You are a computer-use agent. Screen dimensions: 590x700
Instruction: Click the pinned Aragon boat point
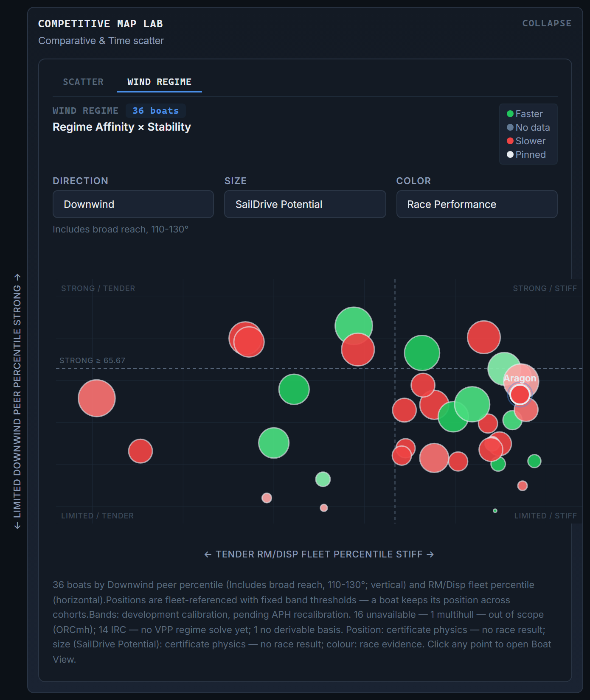[520, 395]
